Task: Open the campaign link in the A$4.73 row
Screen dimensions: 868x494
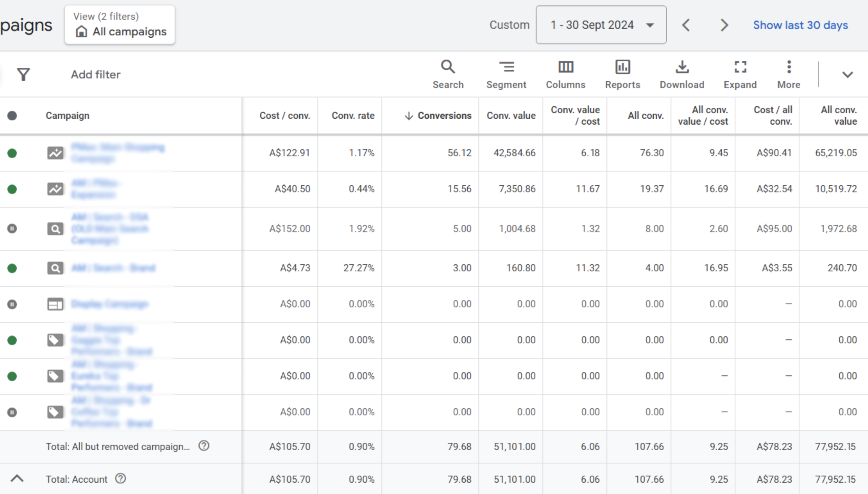Action: tap(113, 268)
